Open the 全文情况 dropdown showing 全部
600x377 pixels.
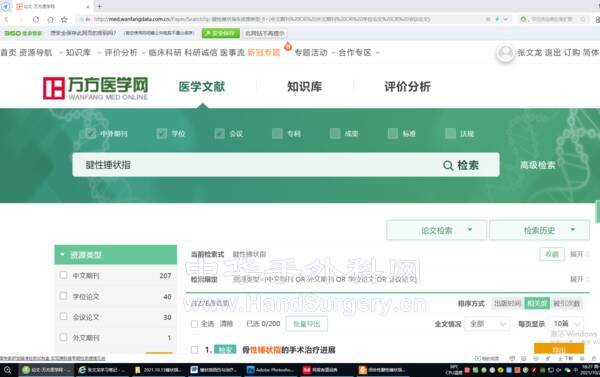487,324
